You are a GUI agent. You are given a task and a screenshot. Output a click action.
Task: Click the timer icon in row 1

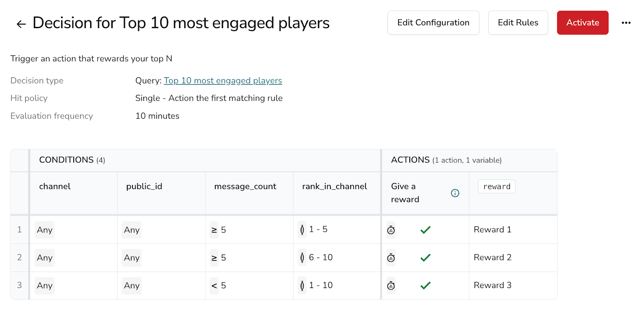pos(391,230)
